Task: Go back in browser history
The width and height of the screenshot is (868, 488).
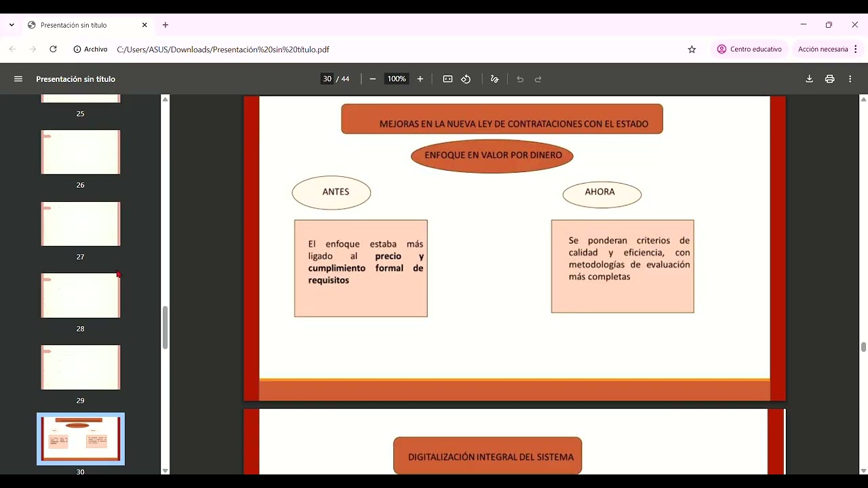Action: coord(12,49)
